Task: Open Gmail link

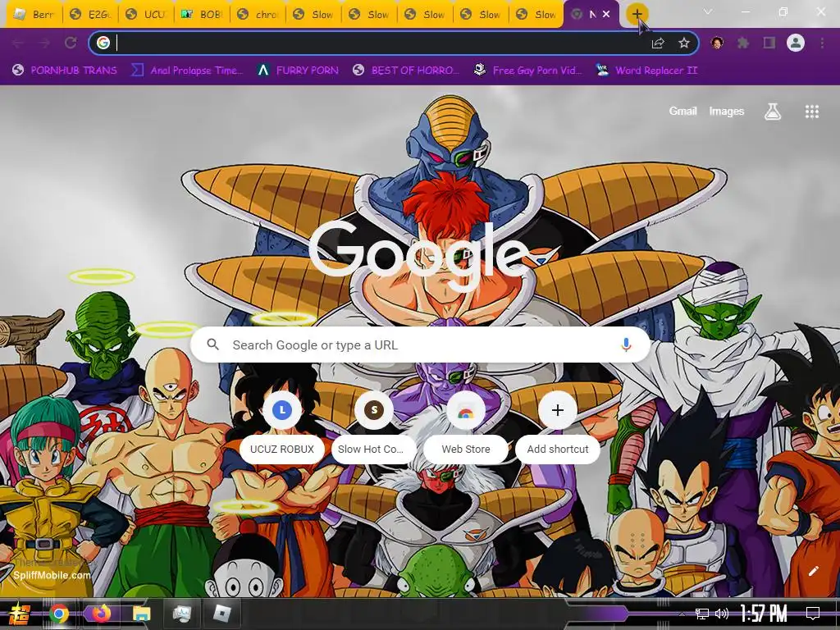Action: [x=682, y=111]
